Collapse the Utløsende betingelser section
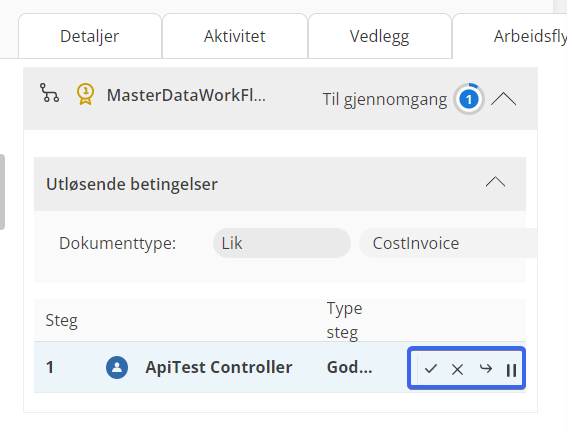 tap(495, 181)
